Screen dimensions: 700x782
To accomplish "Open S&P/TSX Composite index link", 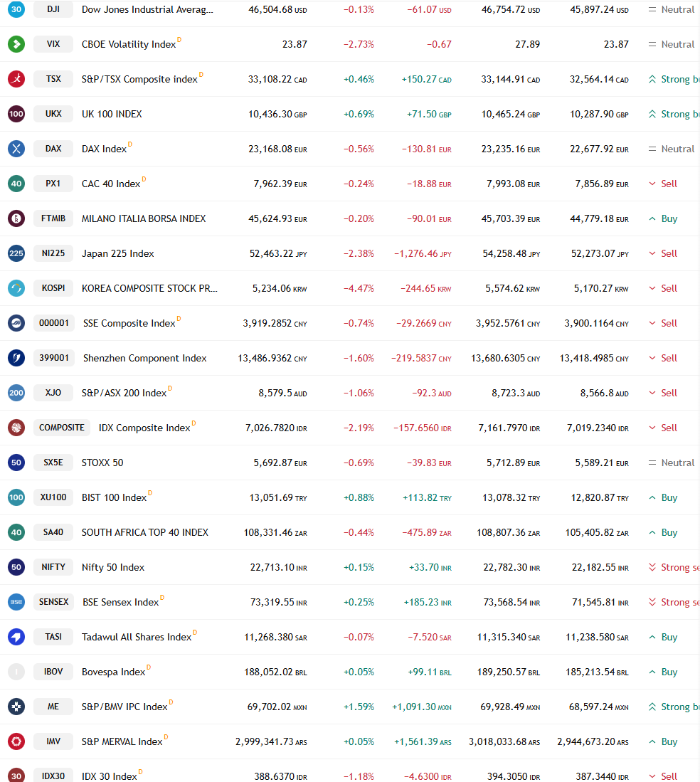I will [x=139, y=79].
